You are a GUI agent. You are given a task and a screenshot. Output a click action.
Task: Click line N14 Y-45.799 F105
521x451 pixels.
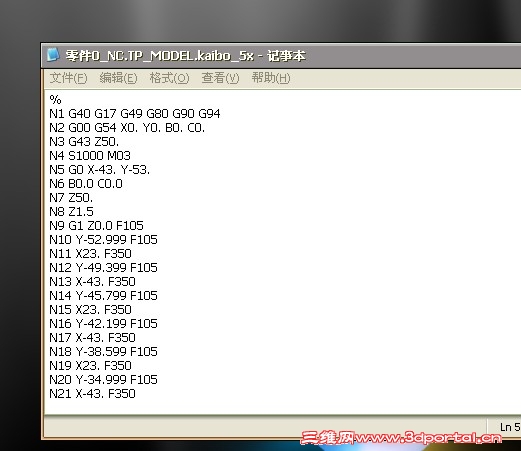pos(103,296)
